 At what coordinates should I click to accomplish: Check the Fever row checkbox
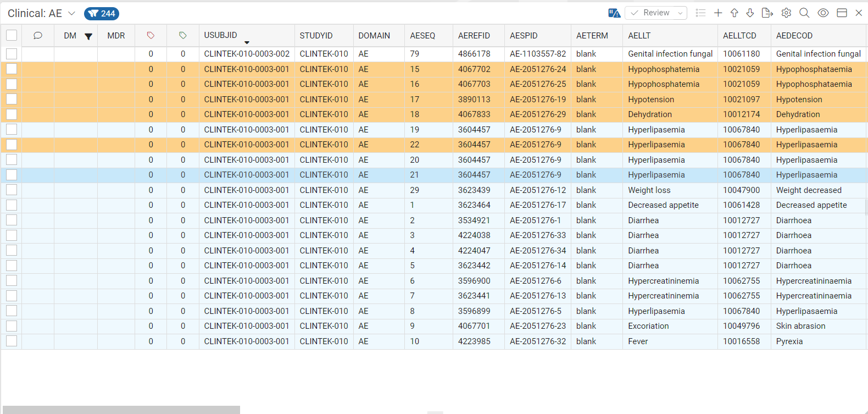[x=12, y=341]
